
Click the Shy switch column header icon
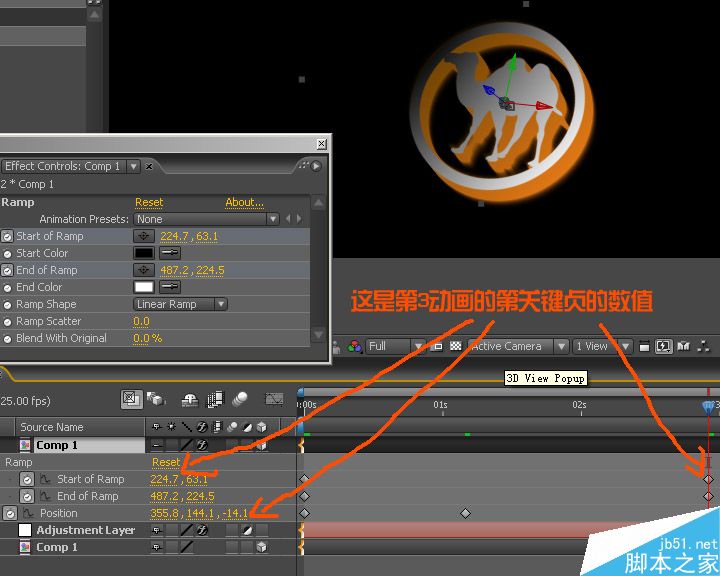[157, 427]
